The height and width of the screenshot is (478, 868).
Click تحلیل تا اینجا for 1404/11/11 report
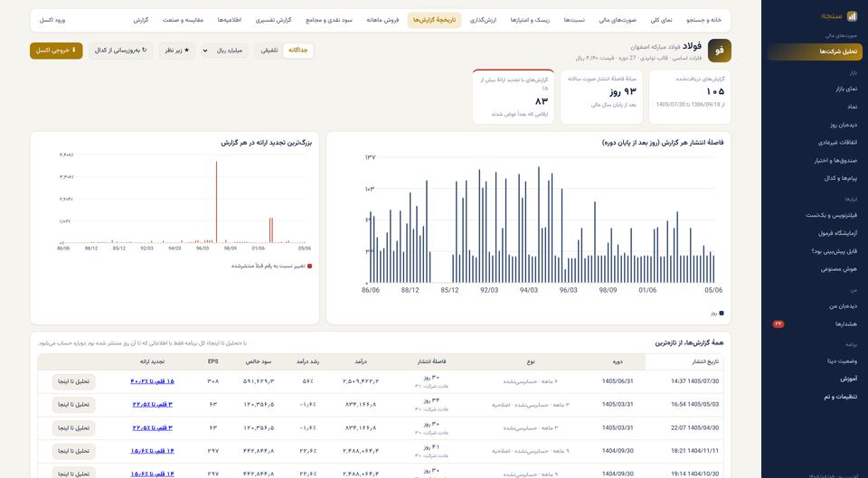(73, 452)
